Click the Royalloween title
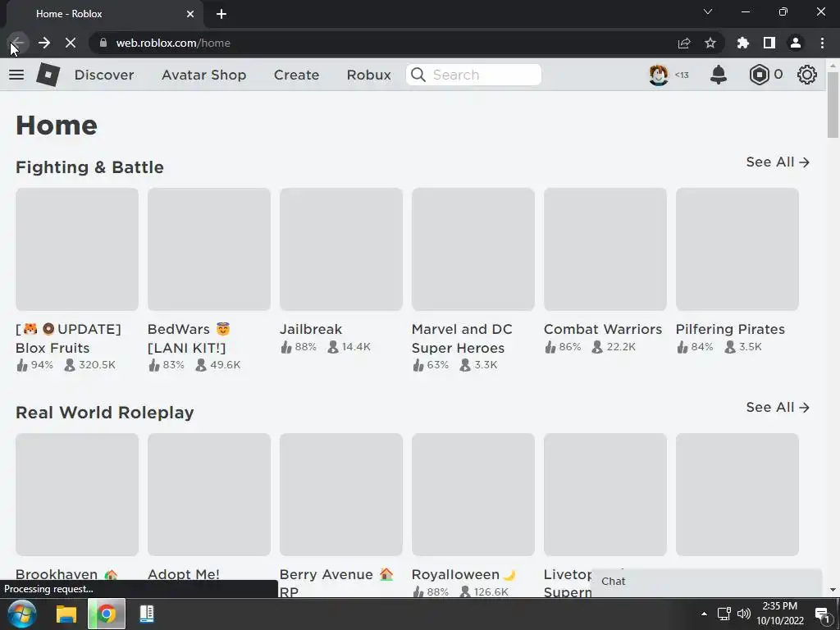 point(463,574)
